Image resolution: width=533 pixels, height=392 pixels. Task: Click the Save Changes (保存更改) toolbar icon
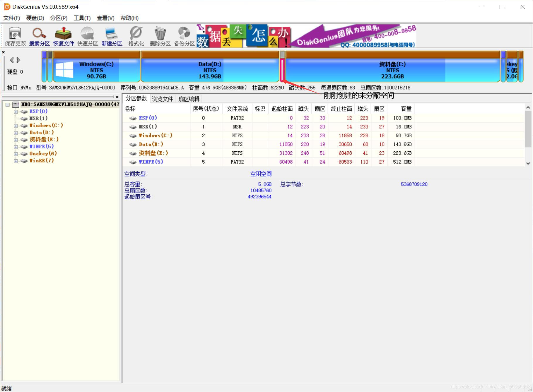pyautogui.click(x=15, y=36)
